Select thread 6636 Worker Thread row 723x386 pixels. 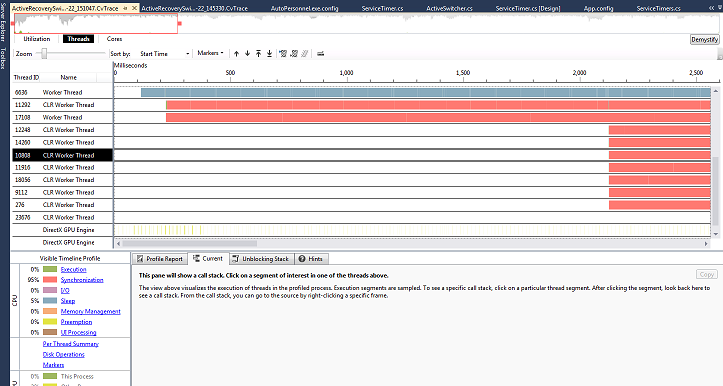(62, 92)
